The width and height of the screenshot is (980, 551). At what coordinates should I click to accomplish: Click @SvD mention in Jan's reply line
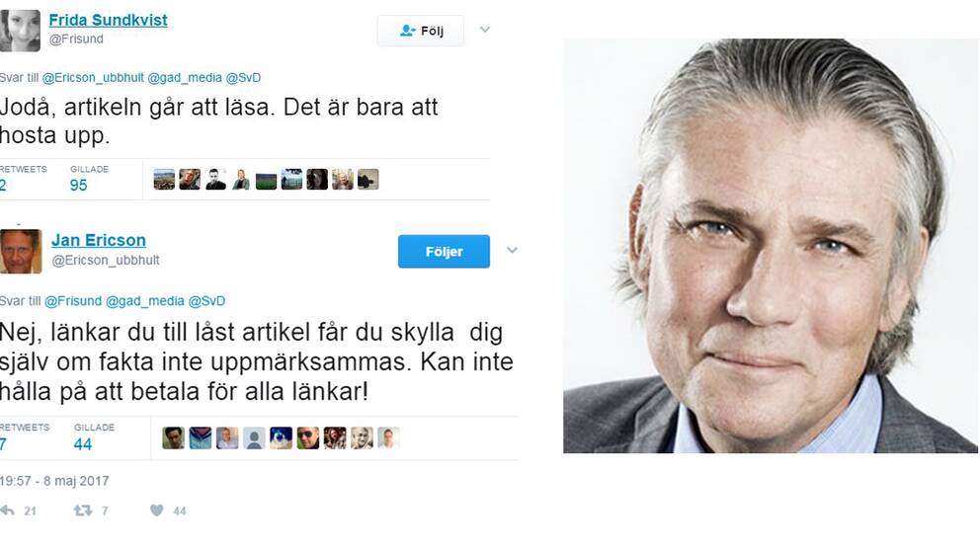coord(206,300)
